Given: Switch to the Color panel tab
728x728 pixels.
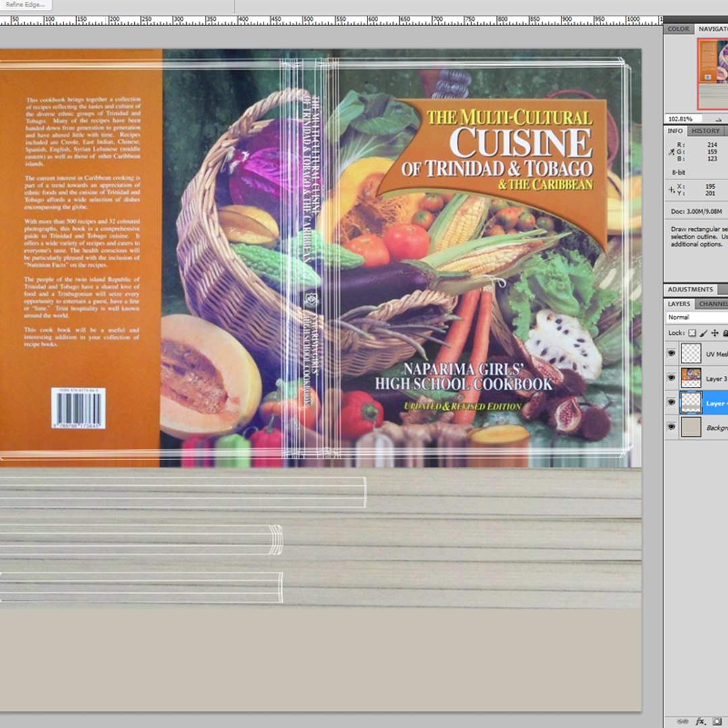Looking at the screenshot, I should pyautogui.click(x=678, y=29).
